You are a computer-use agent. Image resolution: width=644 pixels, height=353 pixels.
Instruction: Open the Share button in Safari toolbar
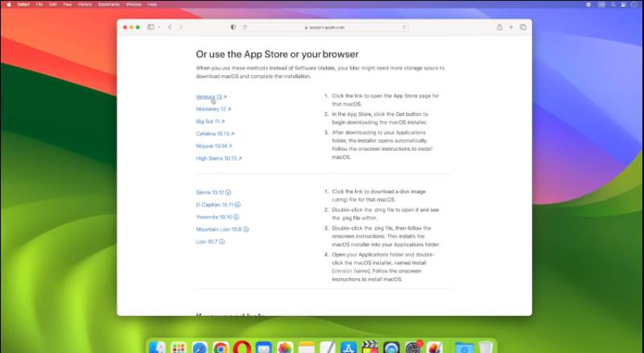[499, 27]
